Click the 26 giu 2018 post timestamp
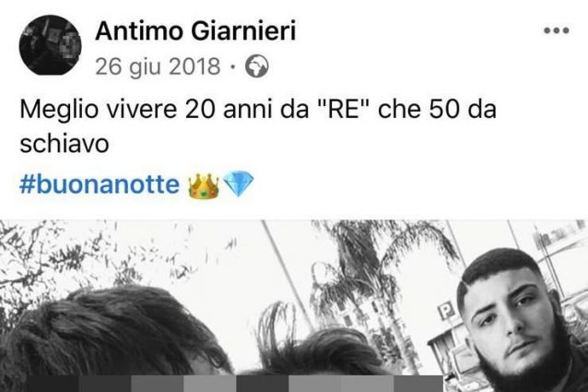588x392 pixels. tap(158, 66)
